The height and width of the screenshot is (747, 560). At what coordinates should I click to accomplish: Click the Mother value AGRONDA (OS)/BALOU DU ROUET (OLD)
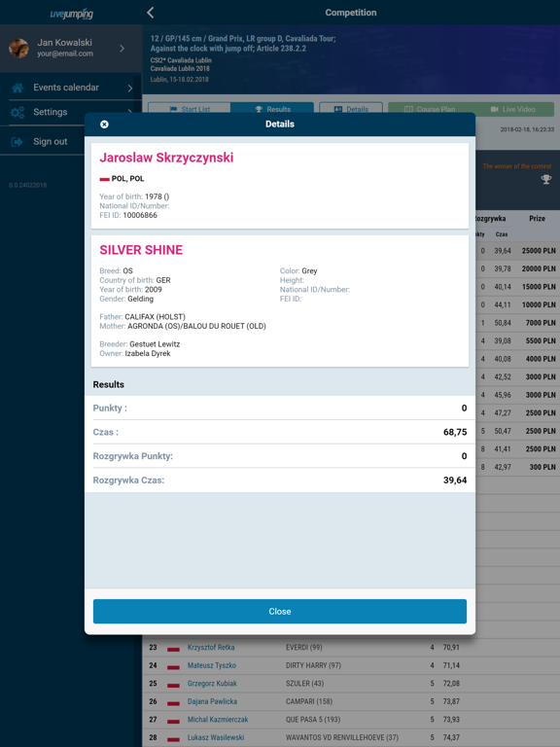click(196, 327)
